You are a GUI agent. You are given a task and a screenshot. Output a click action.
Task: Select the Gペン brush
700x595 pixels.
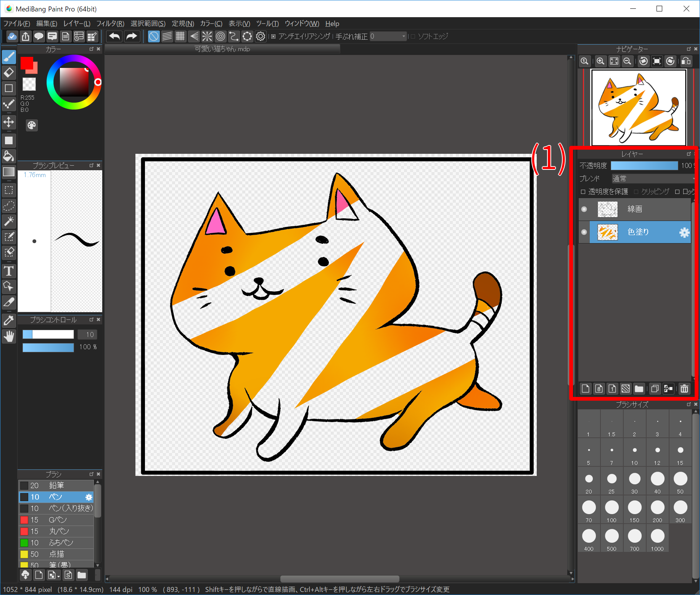point(57,519)
